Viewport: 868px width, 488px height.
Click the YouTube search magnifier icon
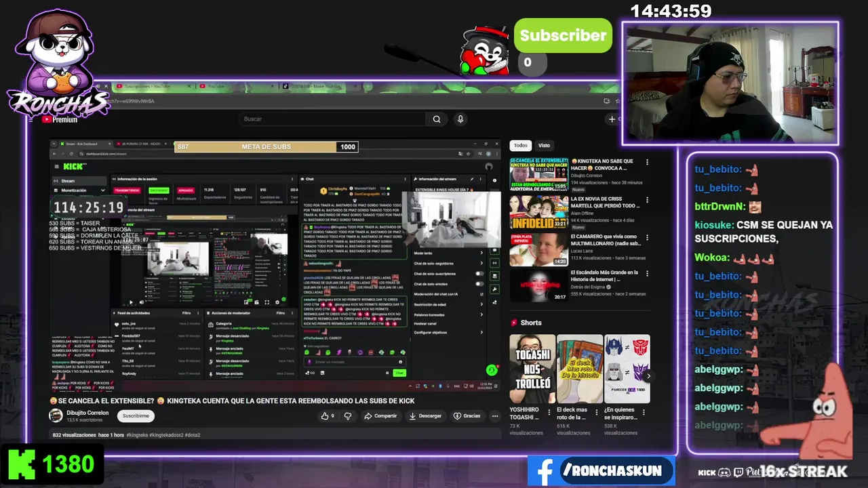(437, 119)
